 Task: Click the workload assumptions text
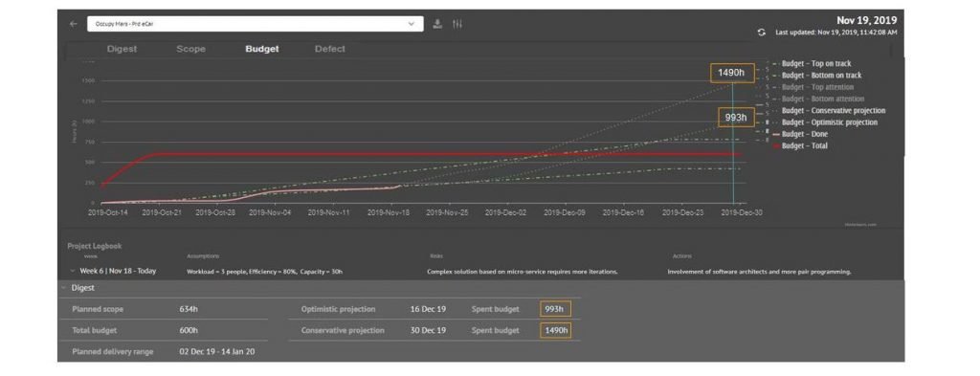[264, 272]
